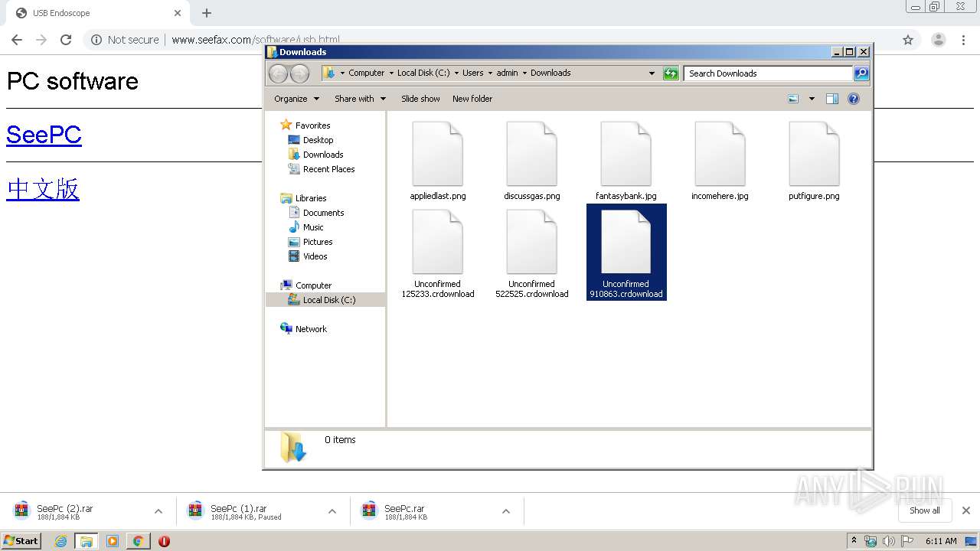The width and height of the screenshot is (980, 551).
Task: Expand options for SeePc.rar download
Action: (x=506, y=511)
